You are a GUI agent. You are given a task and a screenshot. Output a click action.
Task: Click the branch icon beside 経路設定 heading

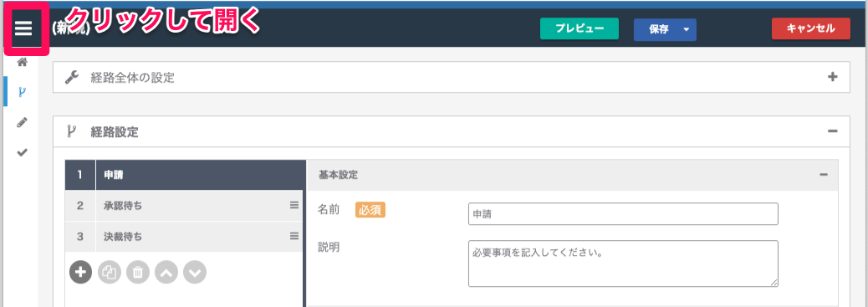click(71, 131)
